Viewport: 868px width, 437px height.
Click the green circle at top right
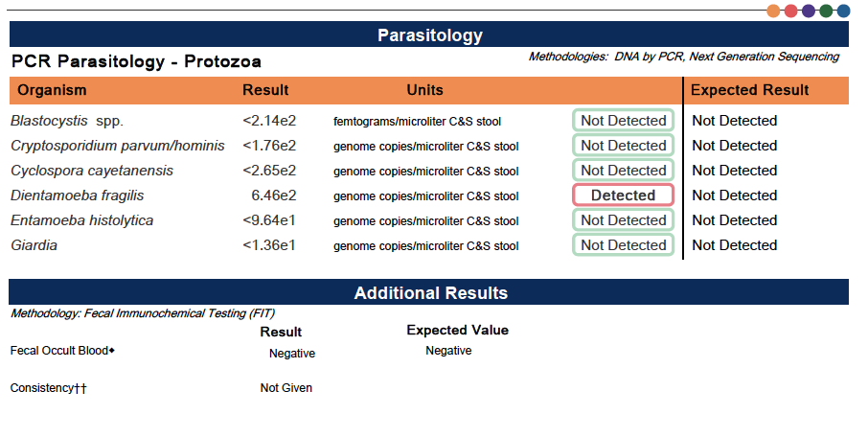(x=826, y=11)
